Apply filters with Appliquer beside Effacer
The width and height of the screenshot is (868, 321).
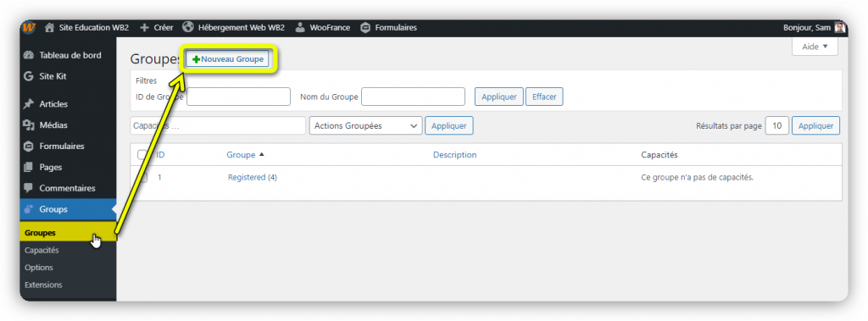click(498, 97)
